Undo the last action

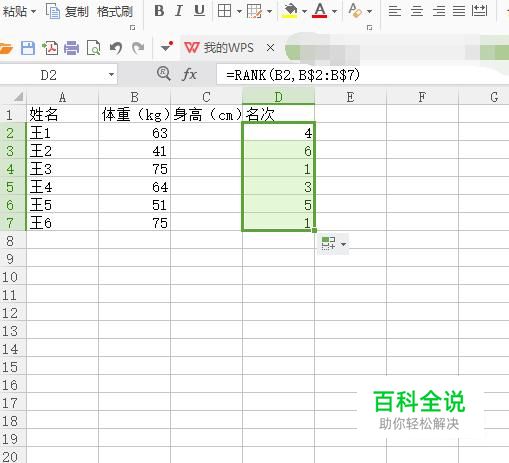click(116, 48)
